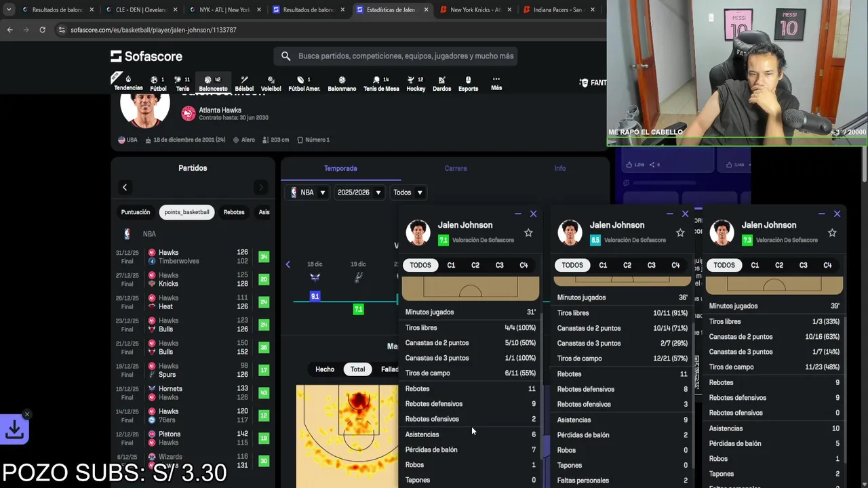Open the Hockey sport category
This screenshot has width=868, height=488.
point(416,83)
